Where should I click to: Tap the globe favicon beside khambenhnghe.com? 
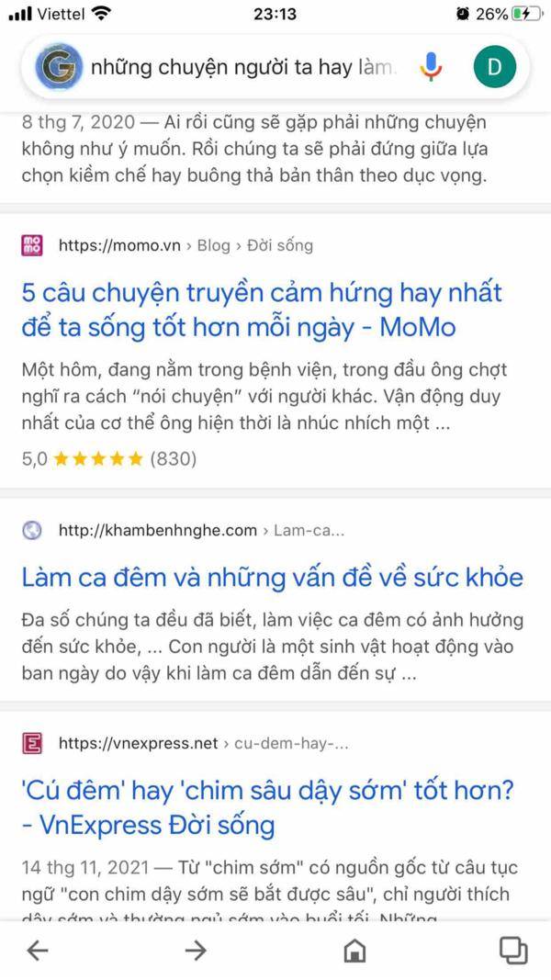point(32,531)
